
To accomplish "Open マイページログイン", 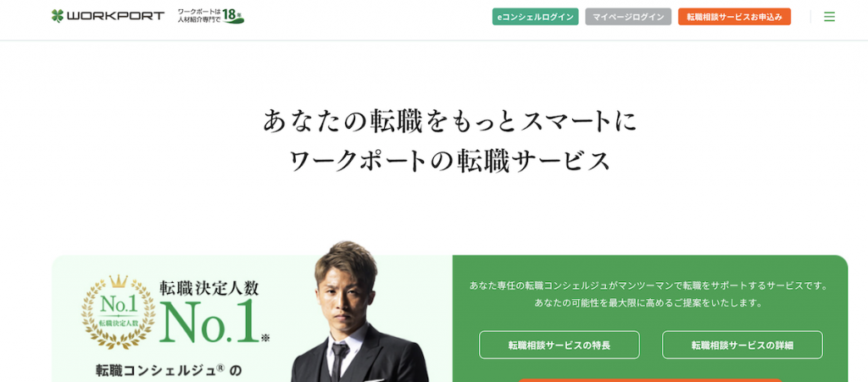I will tap(628, 17).
